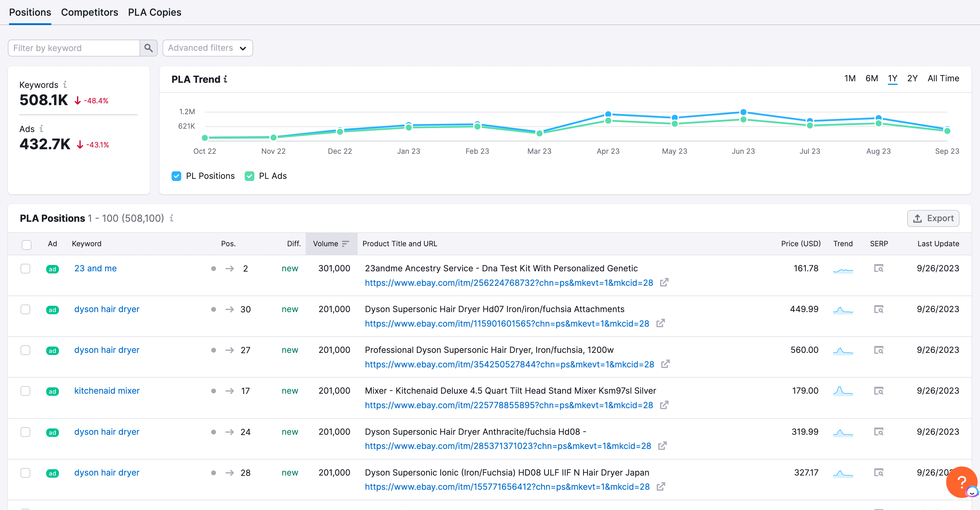The image size is (980, 510).
Task: Click the Price (USD) column header
Action: click(x=801, y=244)
